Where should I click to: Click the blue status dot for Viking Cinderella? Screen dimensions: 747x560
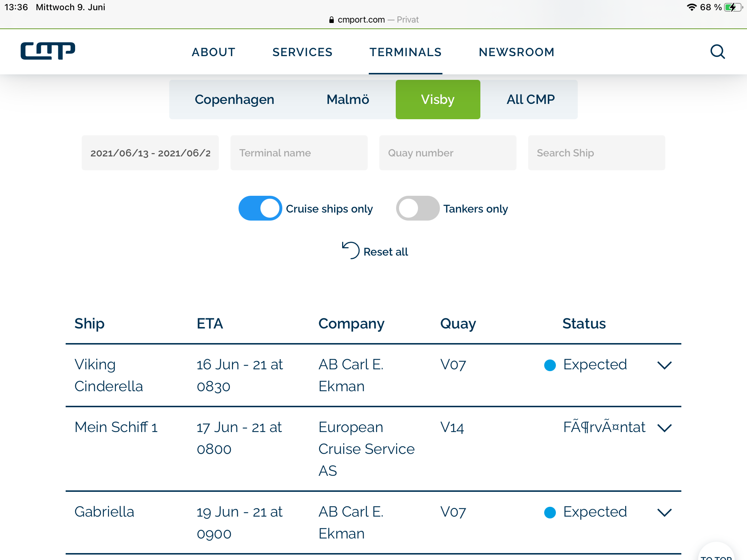(x=550, y=365)
